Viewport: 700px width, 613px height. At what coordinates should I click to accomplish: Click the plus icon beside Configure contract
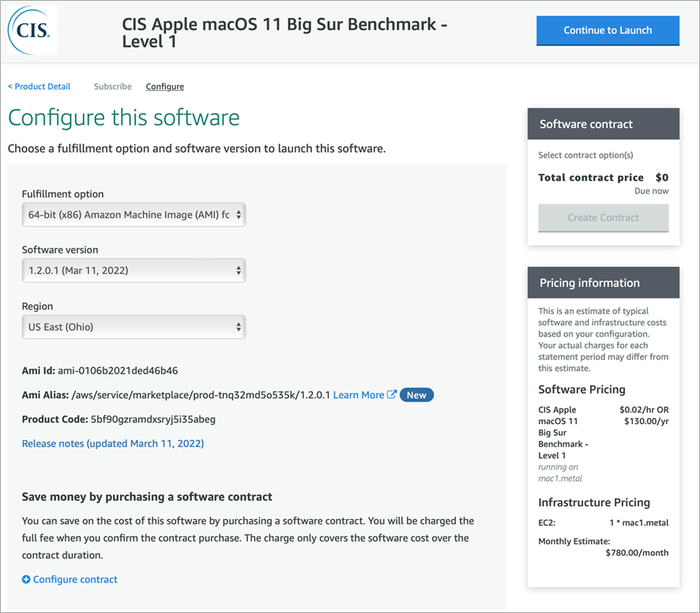click(x=26, y=580)
